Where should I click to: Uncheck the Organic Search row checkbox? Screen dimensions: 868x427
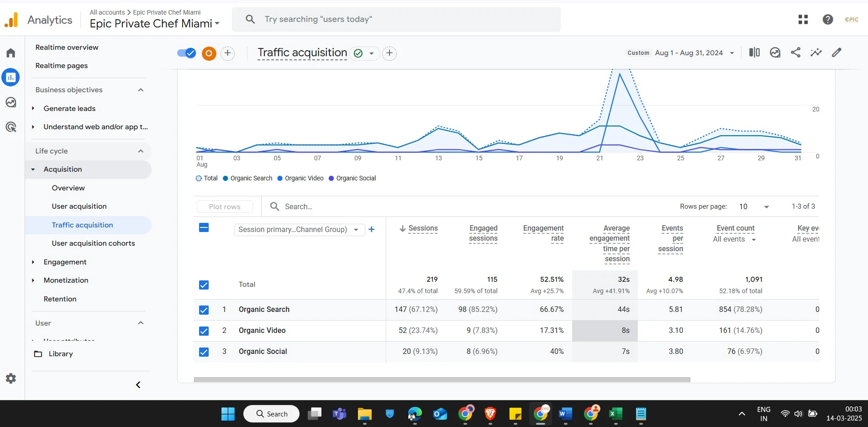[204, 310]
